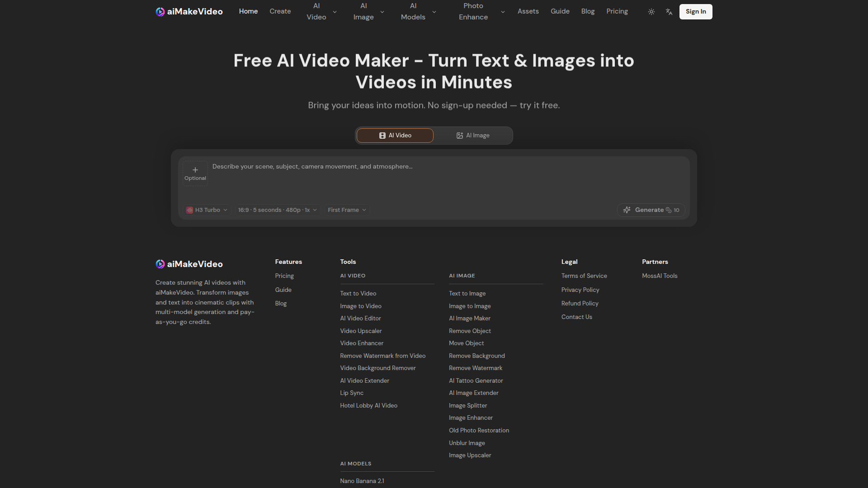868x488 pixels.
Task: Click the Sign In button
Action: pyautogui.click(x=696, y=12)
